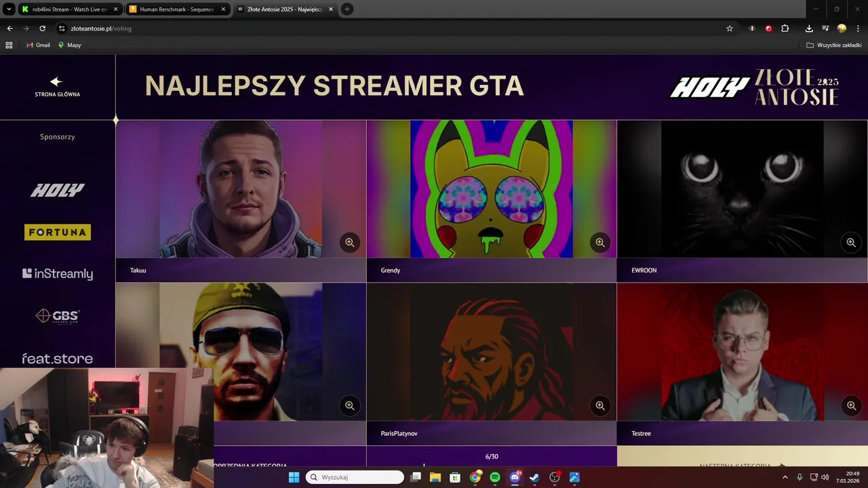Click the keyhole extension icon next to star
This screenshot has width=868, height=488.
[752, 28]
